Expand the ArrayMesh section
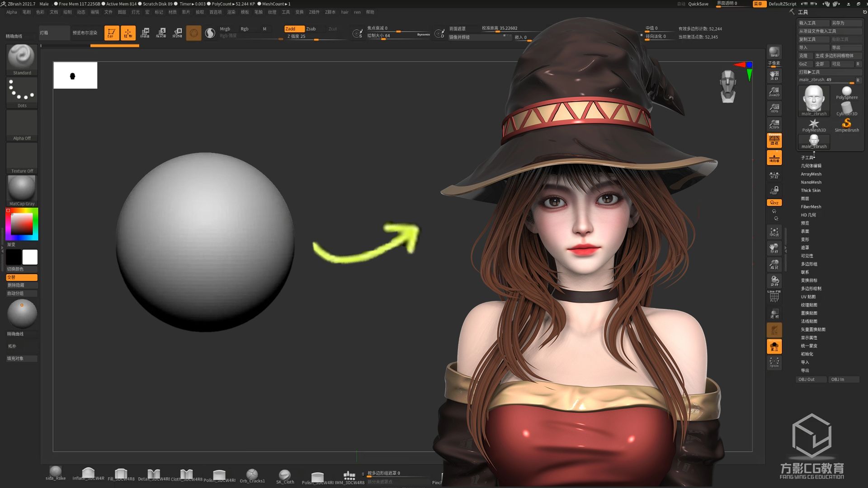The height and width of the screenshot is (488, 868). [x=811, y=174]
